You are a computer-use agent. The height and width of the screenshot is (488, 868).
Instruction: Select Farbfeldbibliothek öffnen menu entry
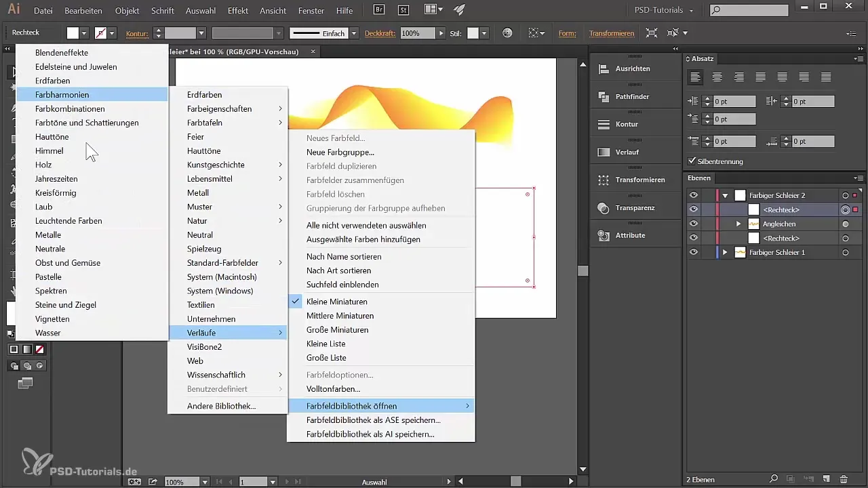[x=380, y=406]
